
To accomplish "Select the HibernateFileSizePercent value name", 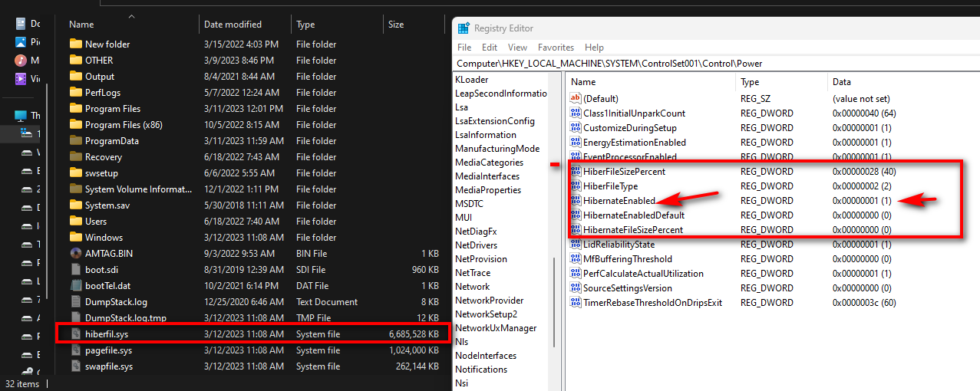I will pos(633,229).
